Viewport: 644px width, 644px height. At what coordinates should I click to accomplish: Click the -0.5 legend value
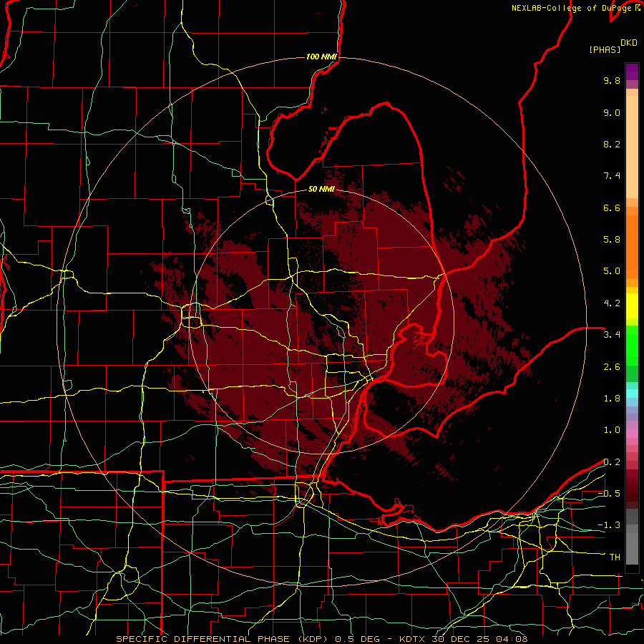click(x=609, y=494)
